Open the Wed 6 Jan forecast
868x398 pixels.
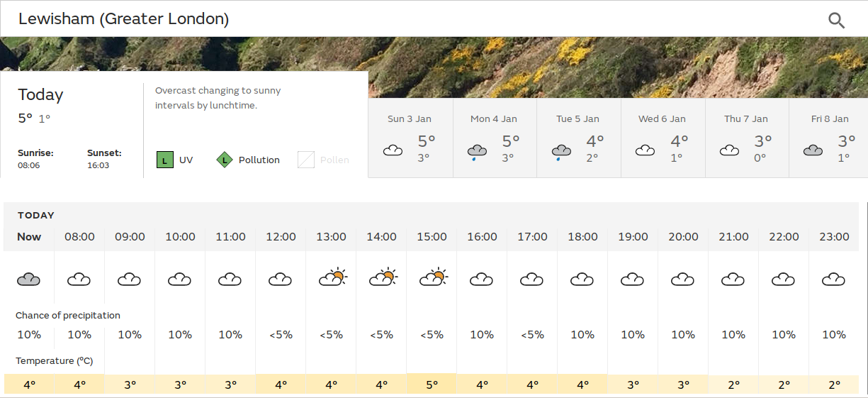click(663, 138)
